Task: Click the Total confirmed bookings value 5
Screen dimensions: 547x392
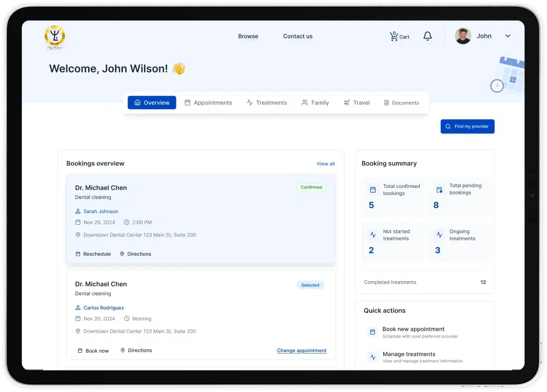Action: [x=371, y=205]
